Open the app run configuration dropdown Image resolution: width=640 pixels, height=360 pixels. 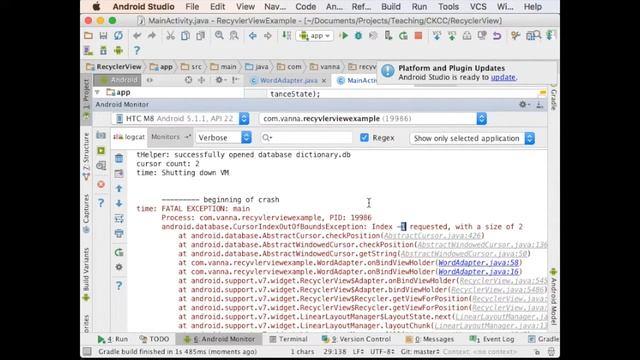pos(315,36)
